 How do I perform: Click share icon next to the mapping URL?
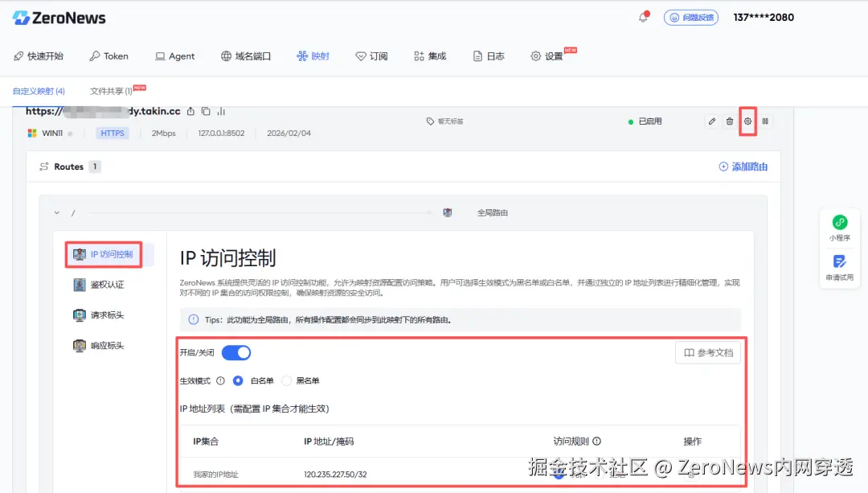pos(190,111)
